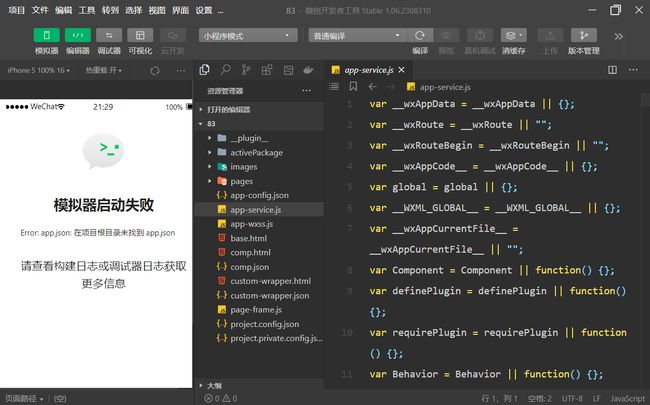The image size is (650, 405).
Task: Open the 界面 menu
Action: (x=180, y=10)
